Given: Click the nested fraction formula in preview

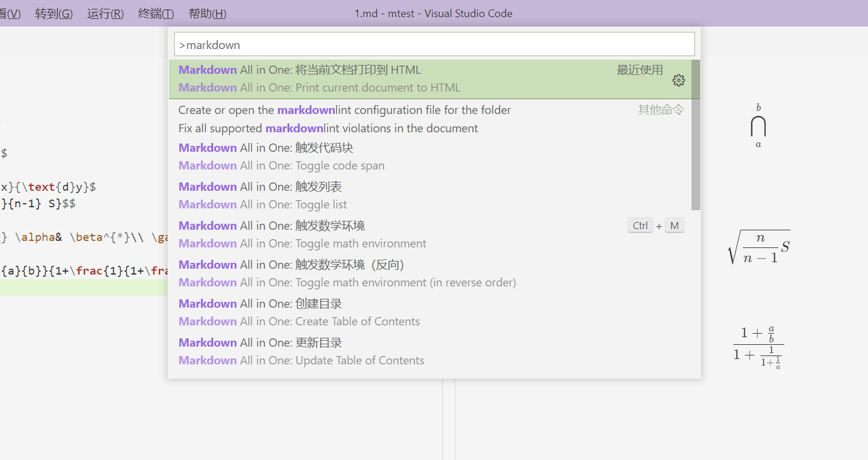Looking at the screenshot, I should (x=758, y=347).
